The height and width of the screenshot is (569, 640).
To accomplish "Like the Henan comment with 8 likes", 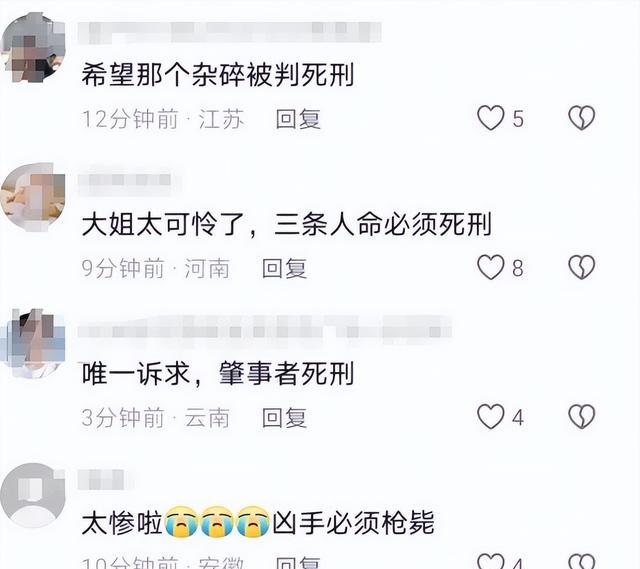I will point(490,267).
